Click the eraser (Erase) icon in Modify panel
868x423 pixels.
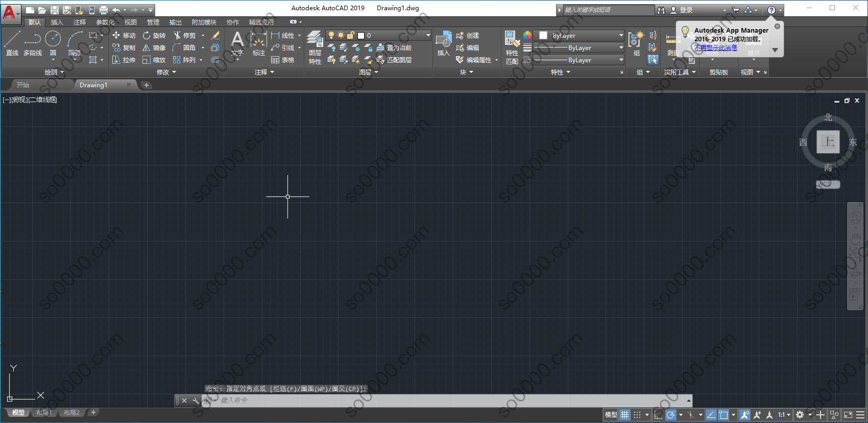coord(215,35)
